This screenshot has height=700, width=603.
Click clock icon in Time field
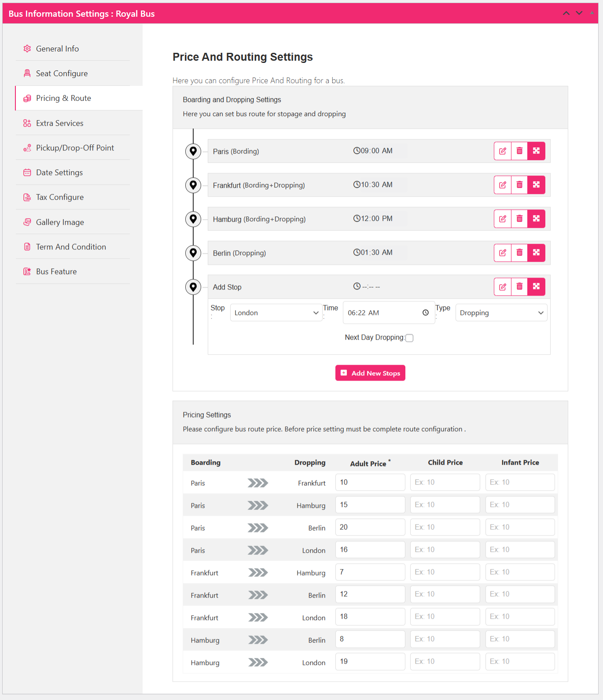point(425,313)
